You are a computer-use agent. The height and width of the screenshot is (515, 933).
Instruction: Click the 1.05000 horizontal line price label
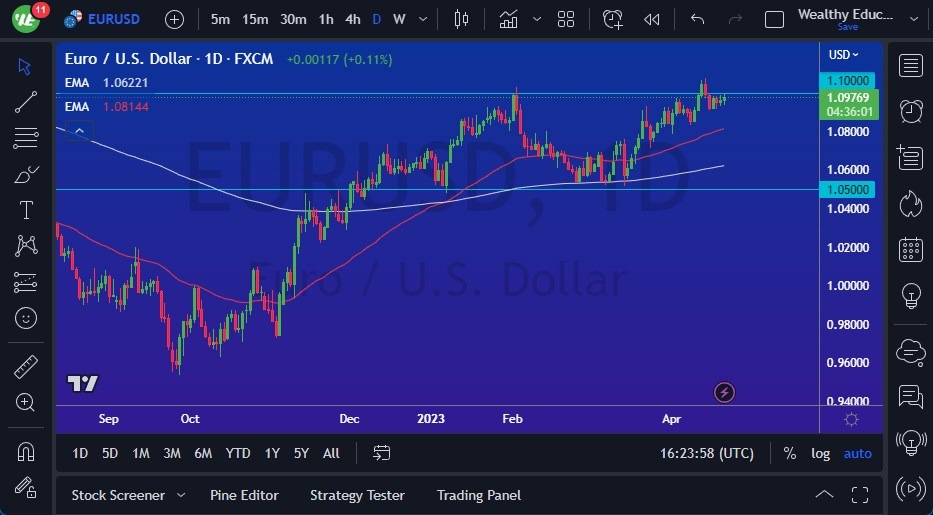pyautogui.click(x=848, y=189)
